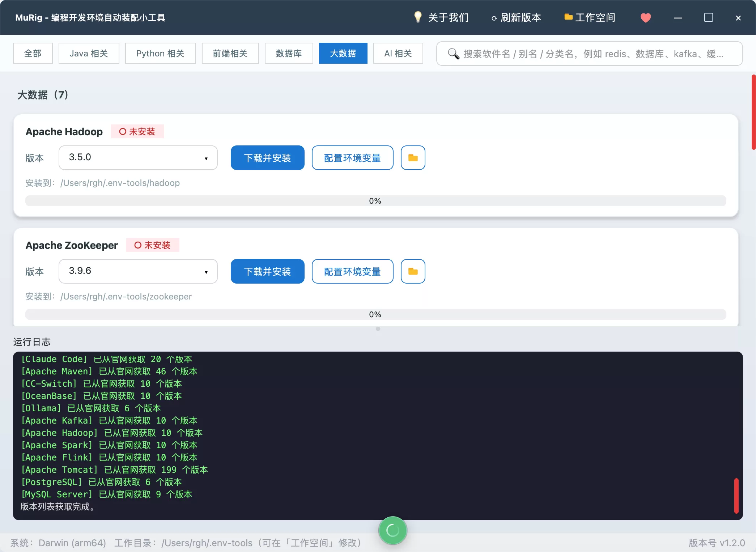The width and height of the screenshot is (756, 552).
Task: Download and install Apache Hadoop
Action: pos(268,158)
